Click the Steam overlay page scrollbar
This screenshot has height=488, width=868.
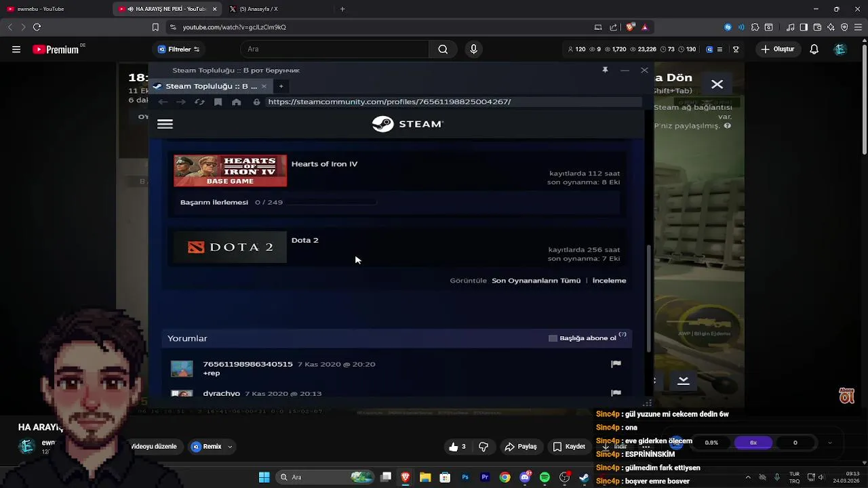click(648, 298)
